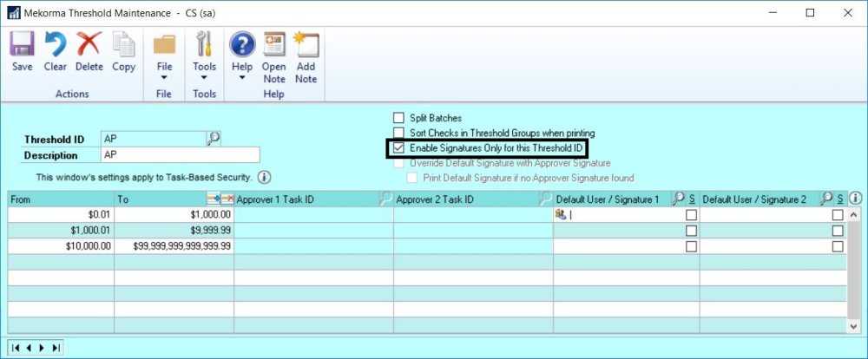Viewport: 868px width, 359px height.
Task: Toggle Signature 1 checkbox for $1,000.01 row
Action: (x=691, y=231)
